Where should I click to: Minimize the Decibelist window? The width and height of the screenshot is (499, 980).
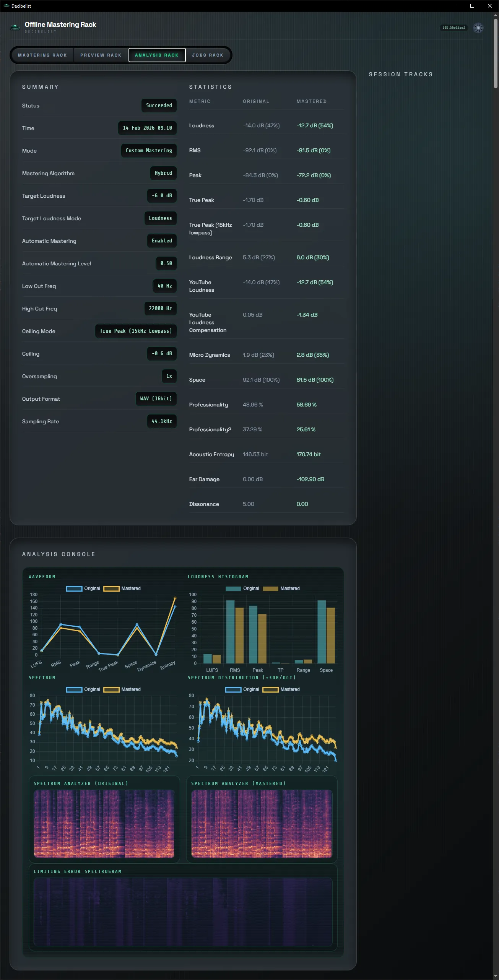pyautogui.click(x=455, y=6)
